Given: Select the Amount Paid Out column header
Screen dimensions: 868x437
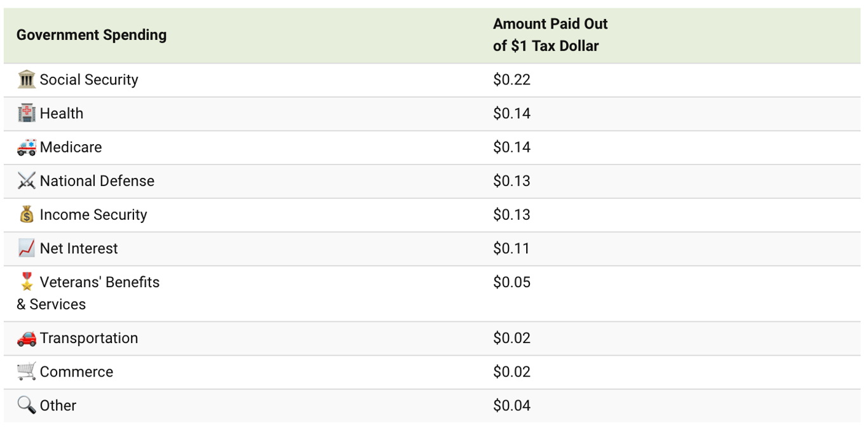Looking at the screenshot, I should (x=550, y=35).
